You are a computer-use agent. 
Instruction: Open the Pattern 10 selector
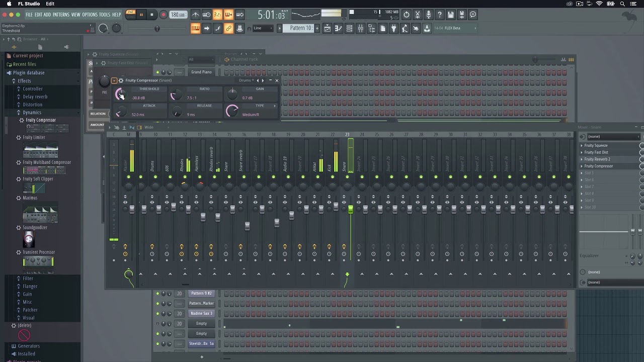click(x=300, y=28)
